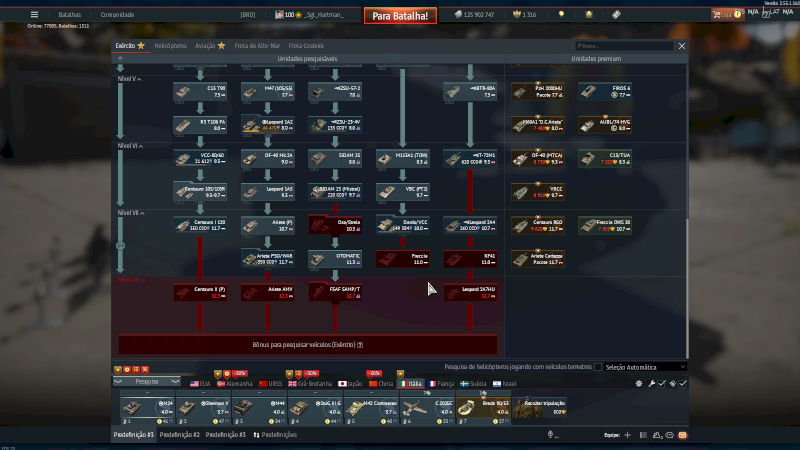
Task: Switch nation to EUA
Action: (200, 384)
